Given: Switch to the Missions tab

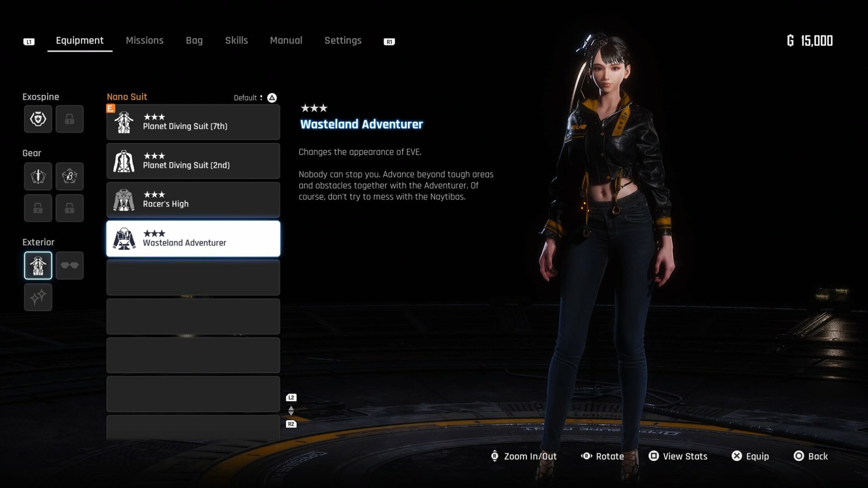Looking at the screenshot, I should 145,40.
